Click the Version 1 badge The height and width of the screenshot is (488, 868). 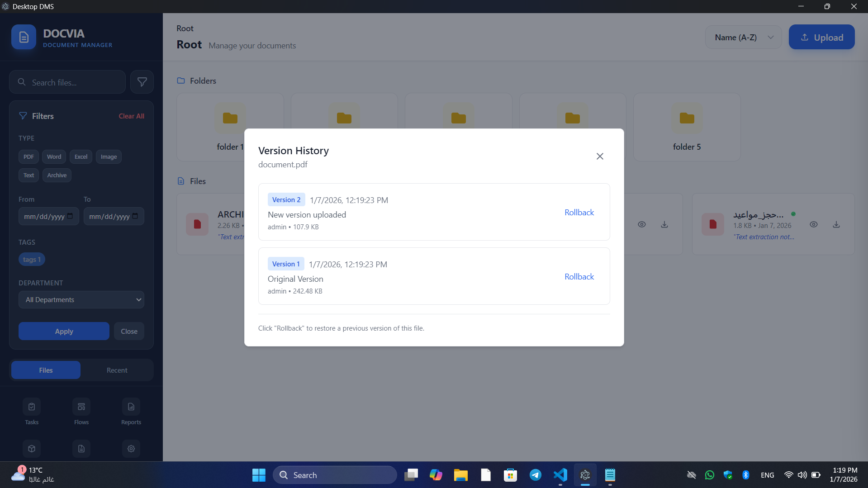click(286, 264)
